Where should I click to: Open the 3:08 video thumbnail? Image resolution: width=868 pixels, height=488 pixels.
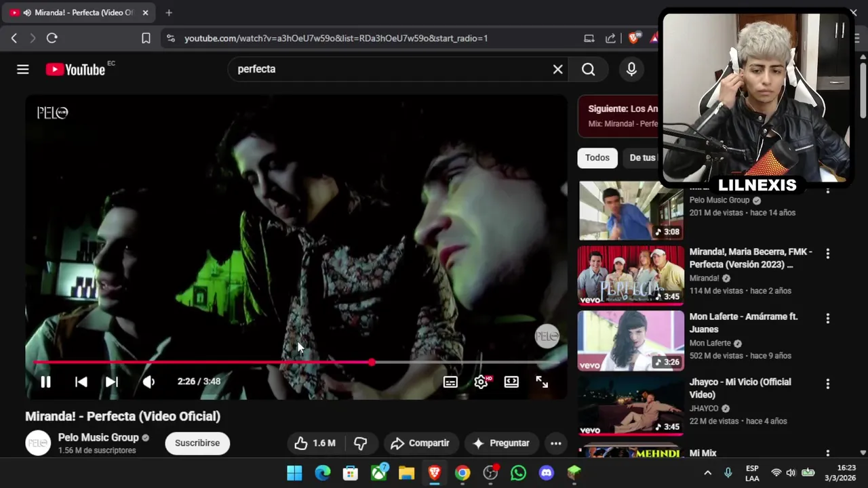pos(631,211)
